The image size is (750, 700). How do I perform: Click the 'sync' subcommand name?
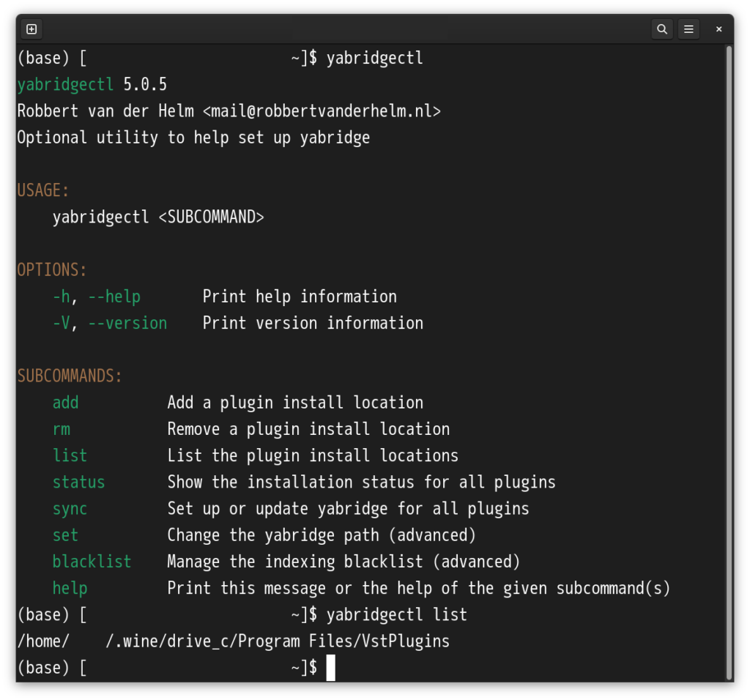point(70,509)
